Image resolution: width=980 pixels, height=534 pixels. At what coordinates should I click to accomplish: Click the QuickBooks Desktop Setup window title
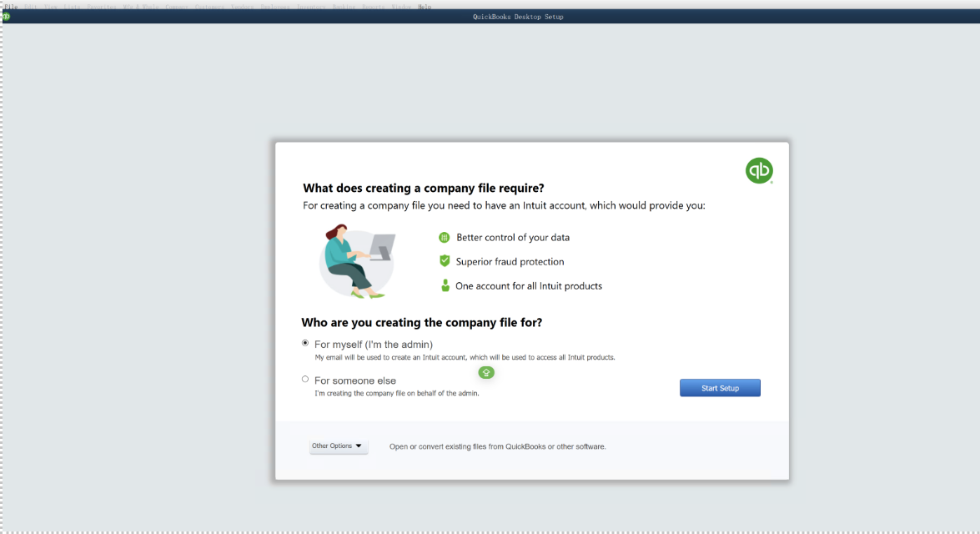[518, 17]
